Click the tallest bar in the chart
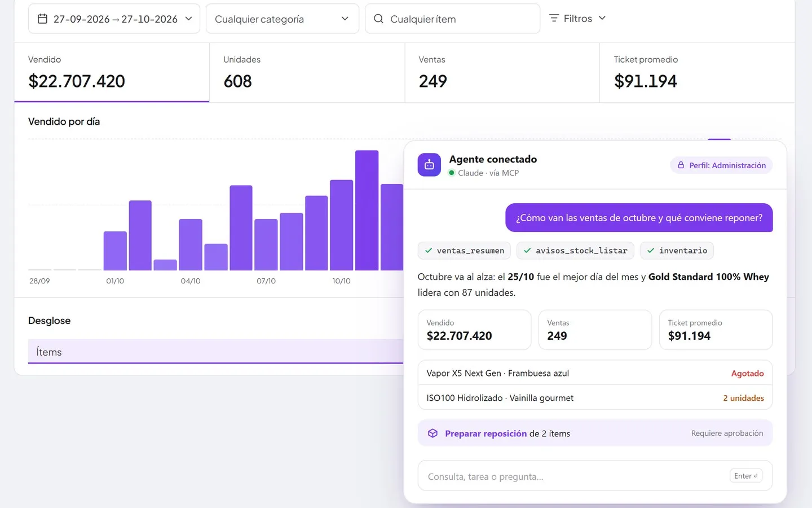Screen dimensions: 812x508 coord(367,211)
